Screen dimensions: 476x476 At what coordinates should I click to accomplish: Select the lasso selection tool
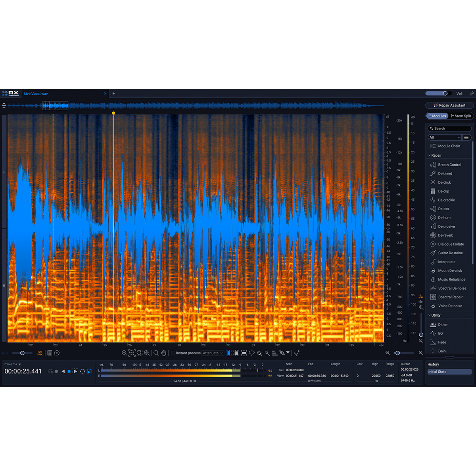coord(251,353)
